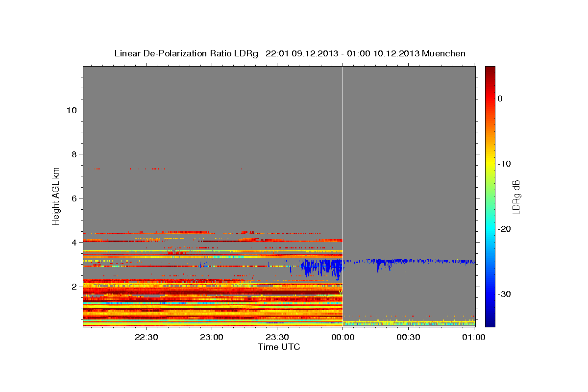
Task: Click the height tick label 6
Action: point(74,198)
